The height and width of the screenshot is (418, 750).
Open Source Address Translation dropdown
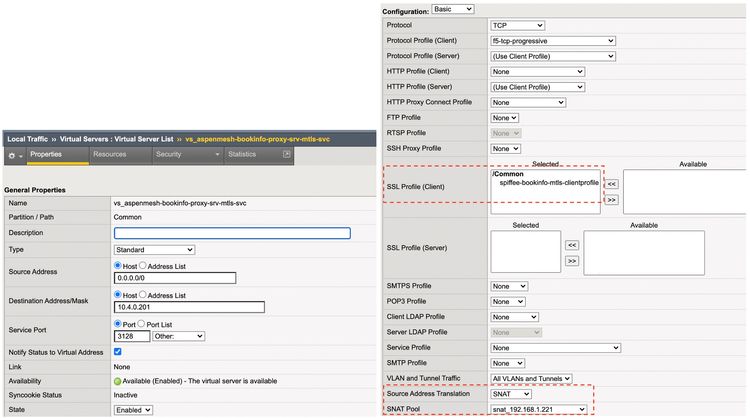(x=511, y=394)
